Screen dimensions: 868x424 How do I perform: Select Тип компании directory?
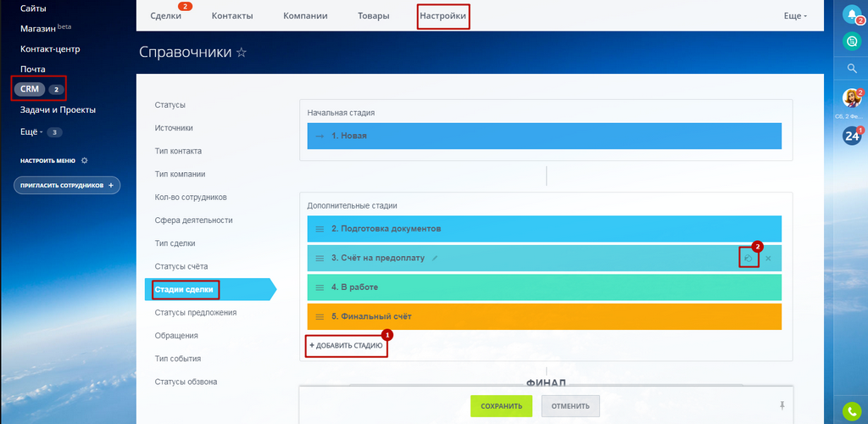(180, 174)
